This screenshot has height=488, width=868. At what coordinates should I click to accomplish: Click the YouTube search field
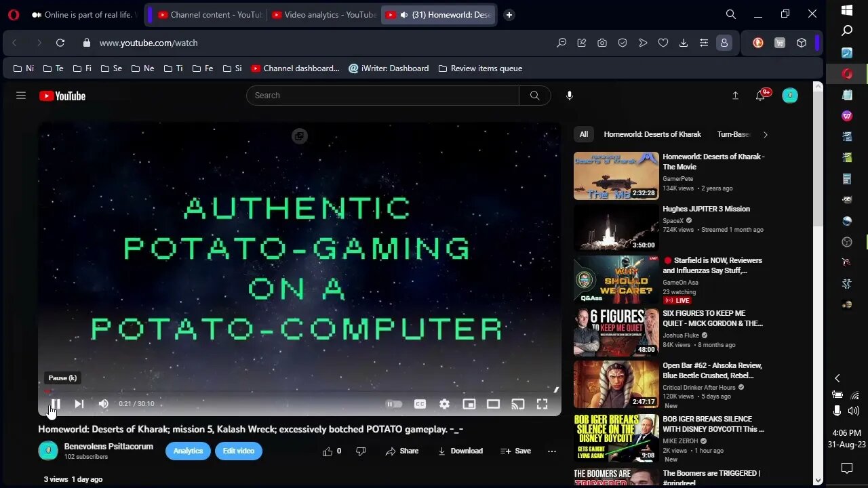382,96
